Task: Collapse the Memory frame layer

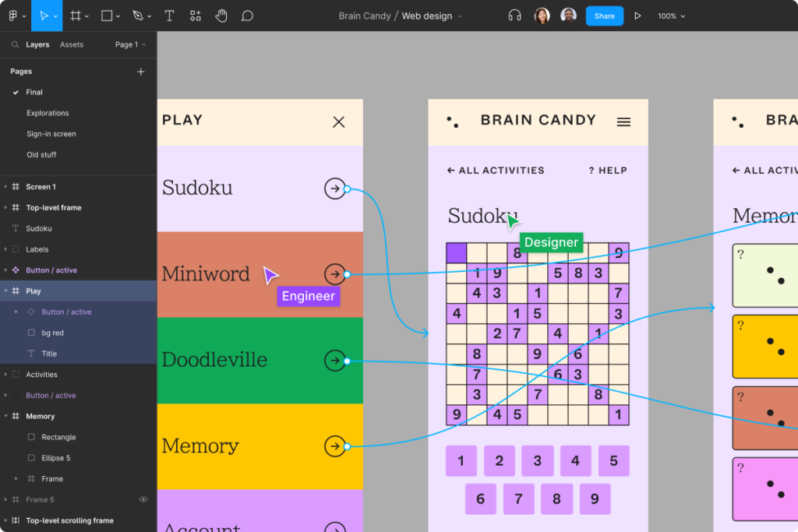Action: [5, 416]
